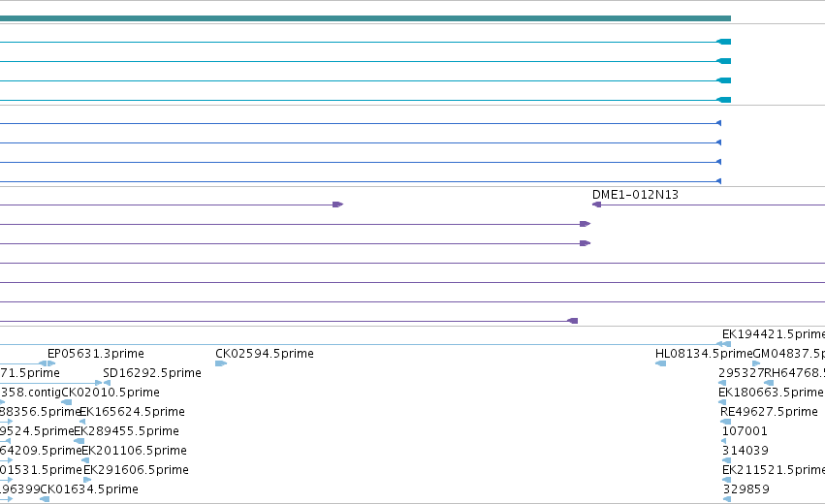
Task: Click the 329859 feature label
Action: 746,489
